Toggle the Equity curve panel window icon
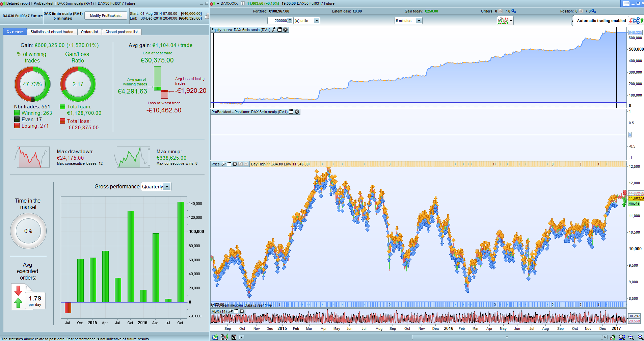The image size is (644, 341). point(280,30)
